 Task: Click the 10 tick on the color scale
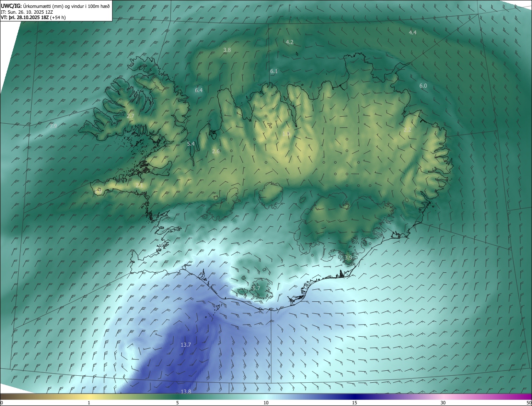pos(266,403)
